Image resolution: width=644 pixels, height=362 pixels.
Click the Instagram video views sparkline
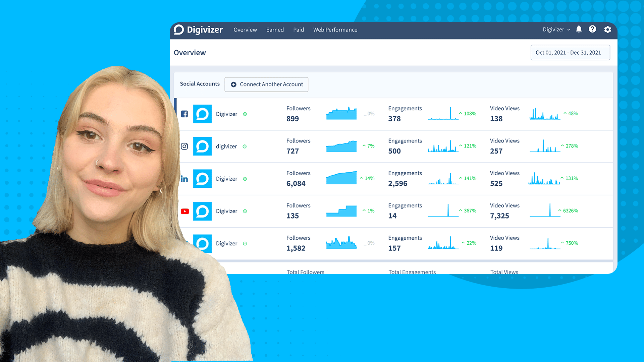coord(545,146)
